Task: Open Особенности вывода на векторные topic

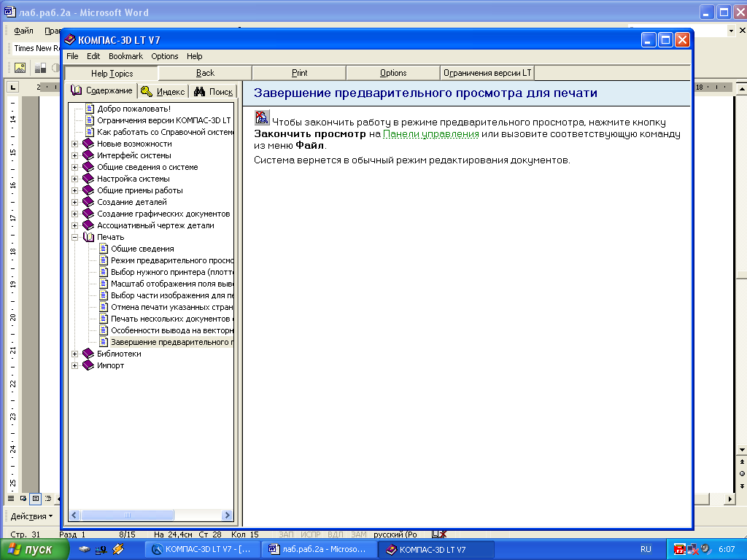Action: (x=171, y=330)
